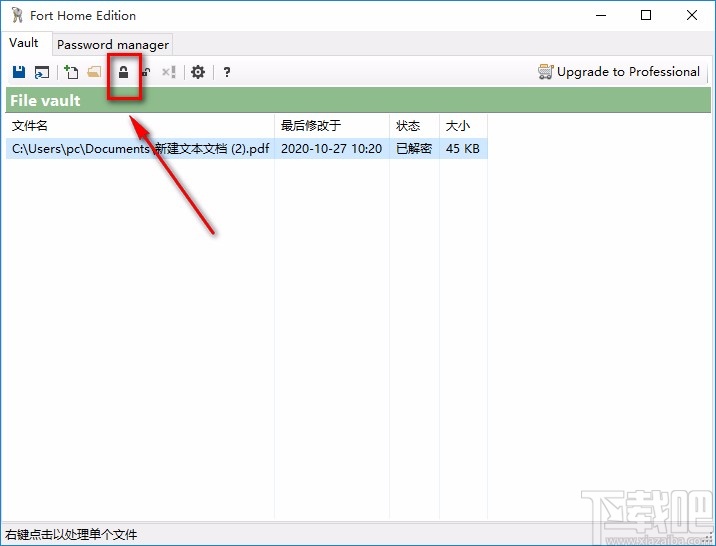The width and height of the screenshot is (716, 546).
Task: Click the status bar text 右键点击以处理单个文件
Action: coord(71,534)
